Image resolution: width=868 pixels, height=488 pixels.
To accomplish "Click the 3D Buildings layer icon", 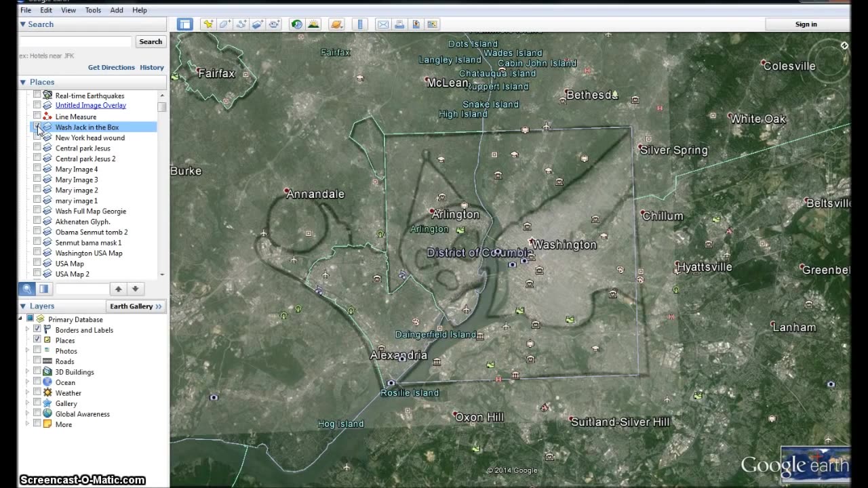I will 47,372.
